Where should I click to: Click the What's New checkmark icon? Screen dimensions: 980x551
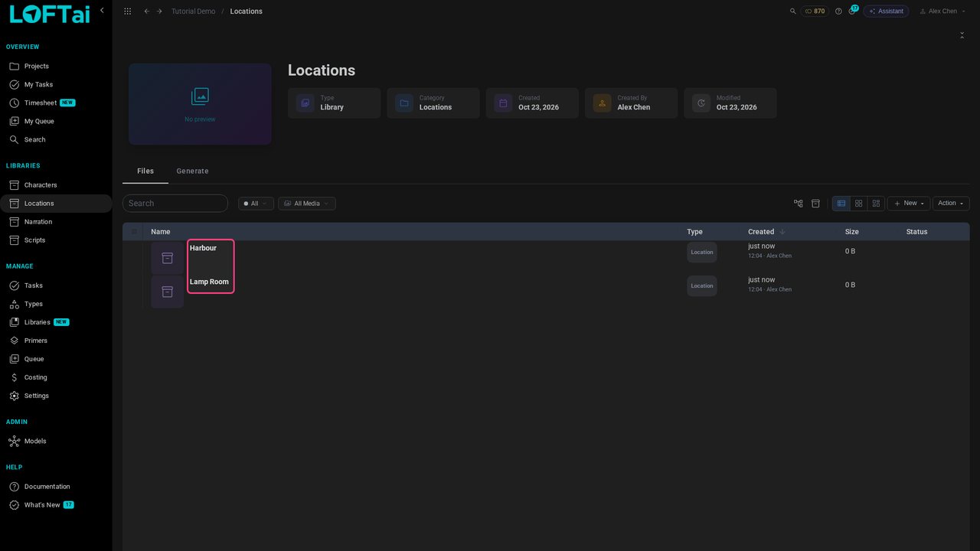point(14,505)
